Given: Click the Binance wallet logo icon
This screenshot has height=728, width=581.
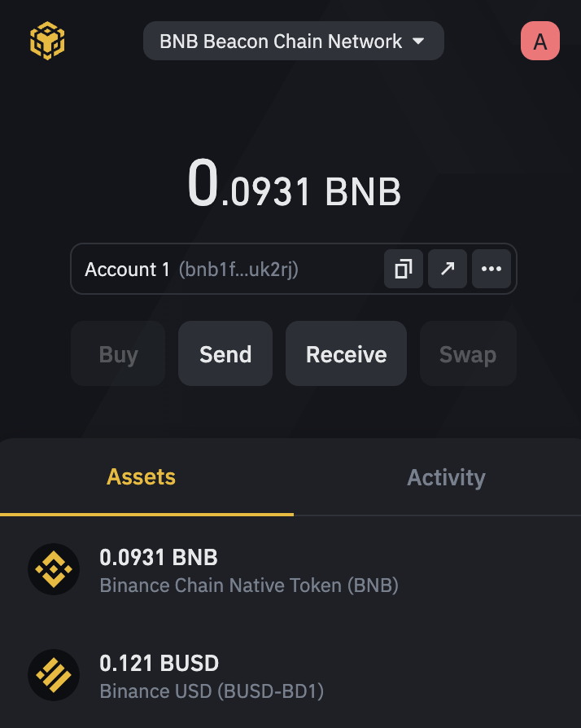Looking at the screenshot, I should tap(47, 41).
